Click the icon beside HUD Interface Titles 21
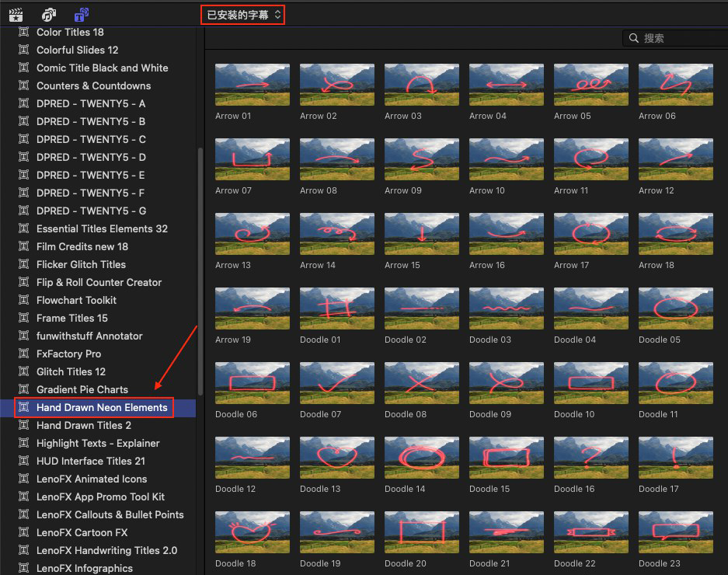The height and width of the screenshot is (575, 728). click(23, 462)
